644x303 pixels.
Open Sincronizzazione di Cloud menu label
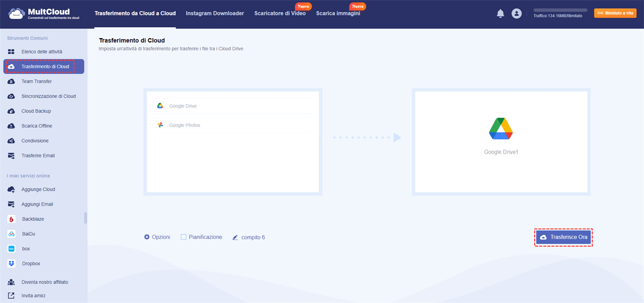(x=48, y=96)
